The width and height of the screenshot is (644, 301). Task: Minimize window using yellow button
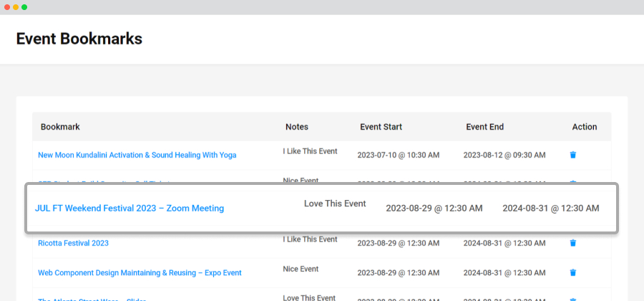click(x=16, y=7)
